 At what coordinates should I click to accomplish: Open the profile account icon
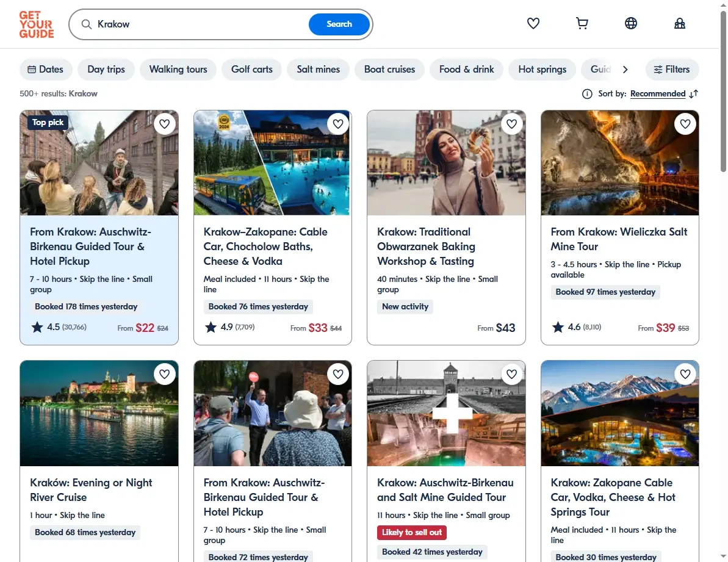coord(680,23)
